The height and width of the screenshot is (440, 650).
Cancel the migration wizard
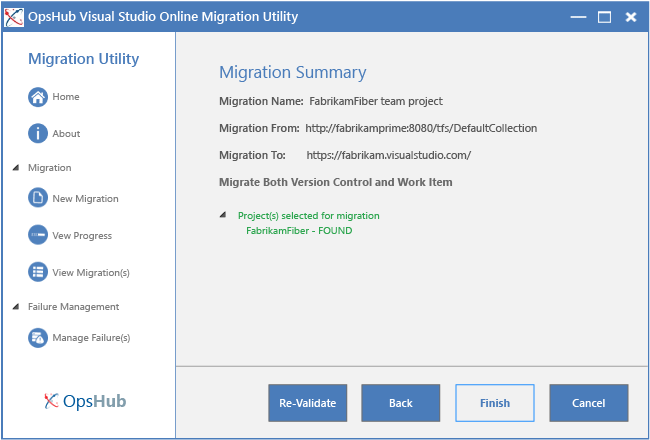point(589,403)
